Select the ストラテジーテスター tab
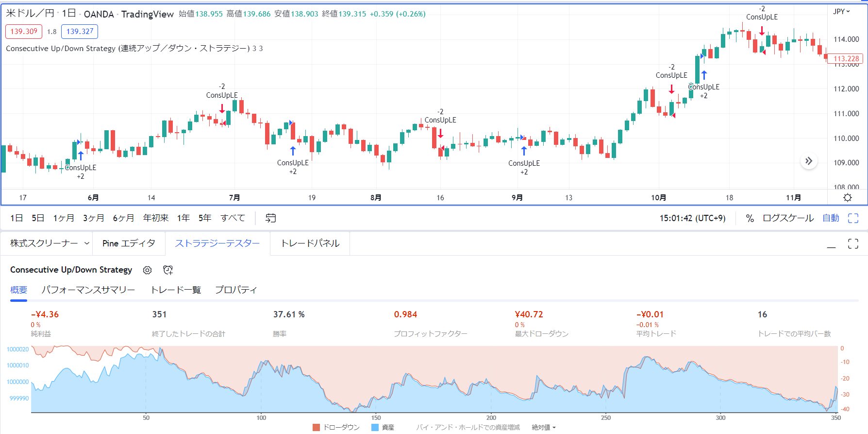Screen dimensions: 868x434 click(217, 243)
